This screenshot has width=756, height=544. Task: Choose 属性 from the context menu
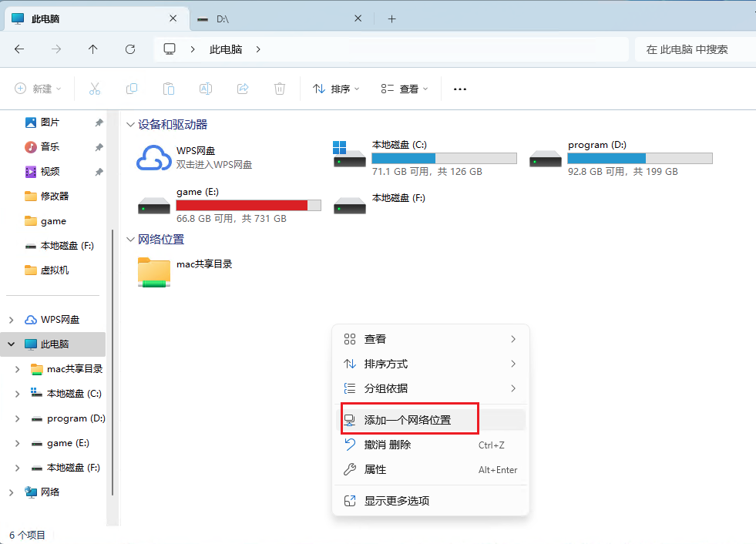tap(376, 469)
